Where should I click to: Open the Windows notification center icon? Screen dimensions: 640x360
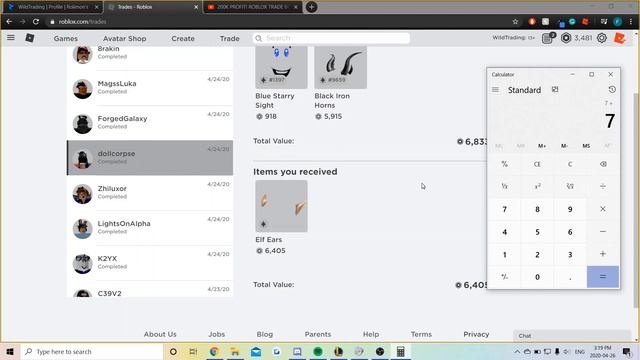coord(627,351)
